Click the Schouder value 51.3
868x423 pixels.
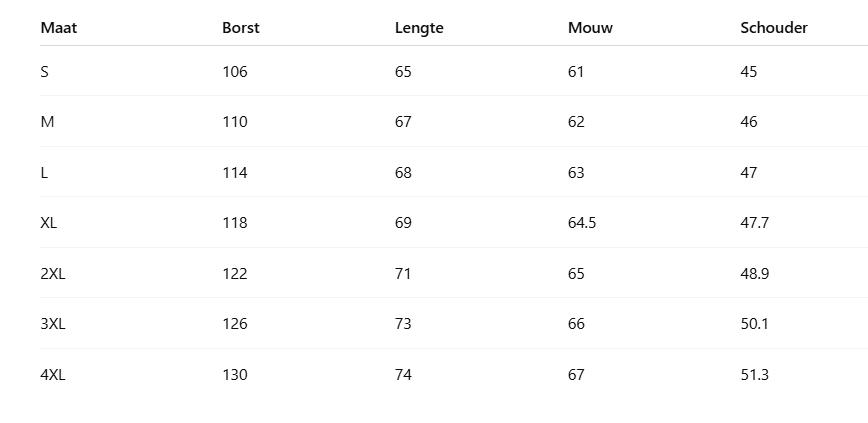coord(755,375)
